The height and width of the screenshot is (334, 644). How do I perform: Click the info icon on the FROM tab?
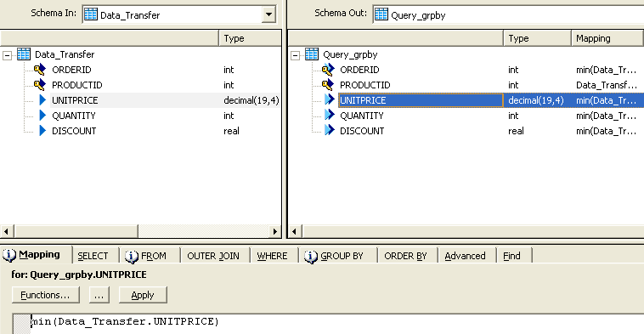click(x=132, y=257)
